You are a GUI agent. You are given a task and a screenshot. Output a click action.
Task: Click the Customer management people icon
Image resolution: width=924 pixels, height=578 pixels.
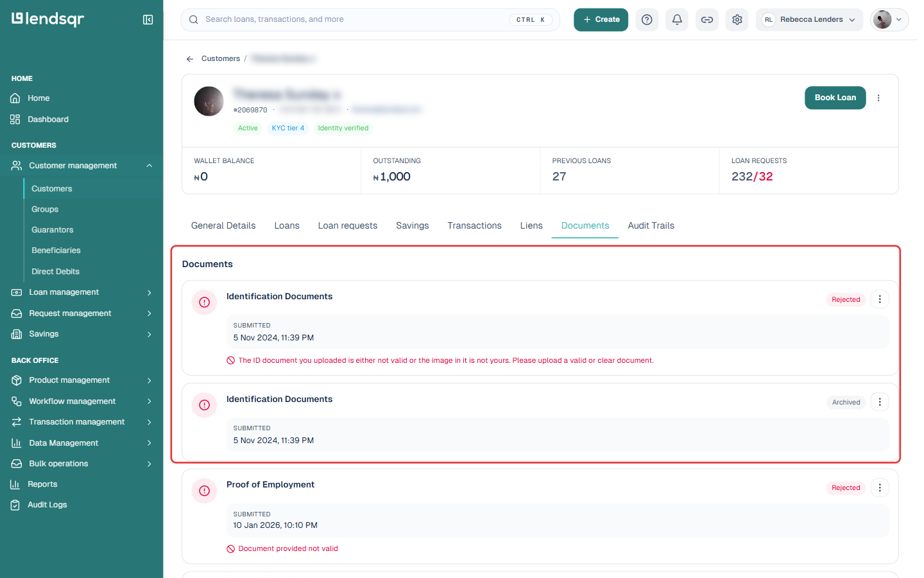(x=17, y=166)
